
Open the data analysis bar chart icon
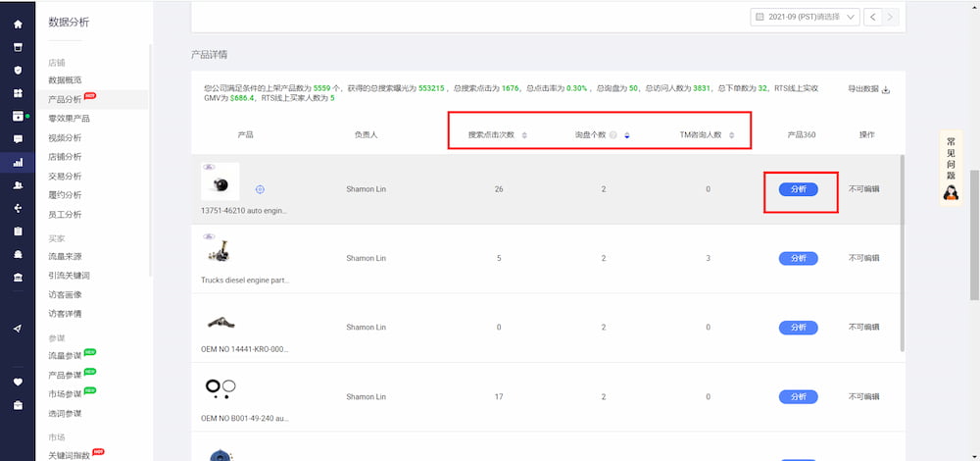tap(18, 162)
